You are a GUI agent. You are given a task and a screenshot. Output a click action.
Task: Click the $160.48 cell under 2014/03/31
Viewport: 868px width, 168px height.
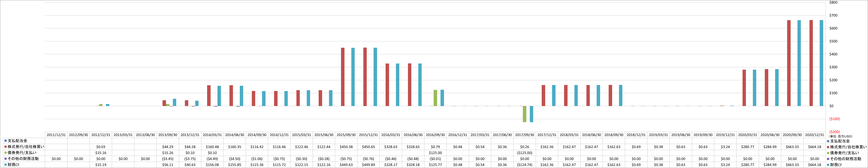pos(212,147)
